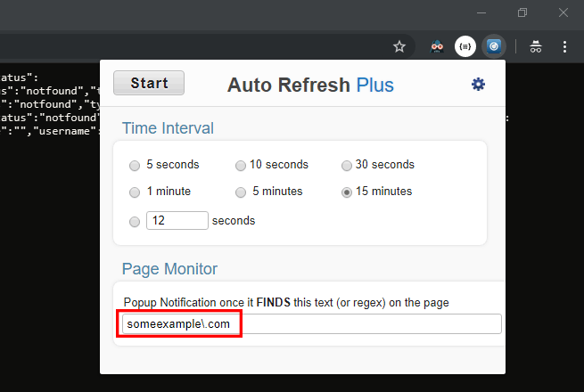Select the 5 seconds interval
The image size is (584, 392).
pos(135,166)
